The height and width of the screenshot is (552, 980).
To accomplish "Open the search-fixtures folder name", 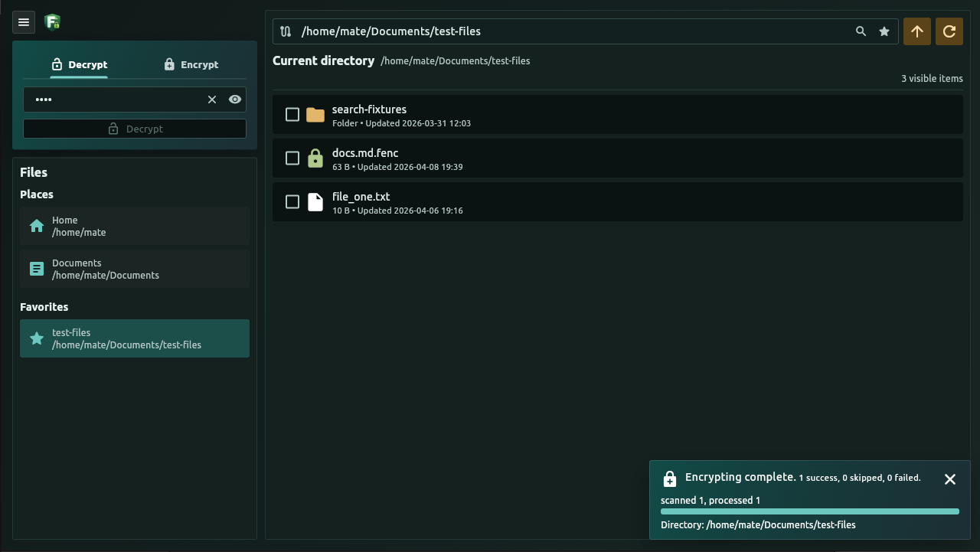I will coord(369,109).
